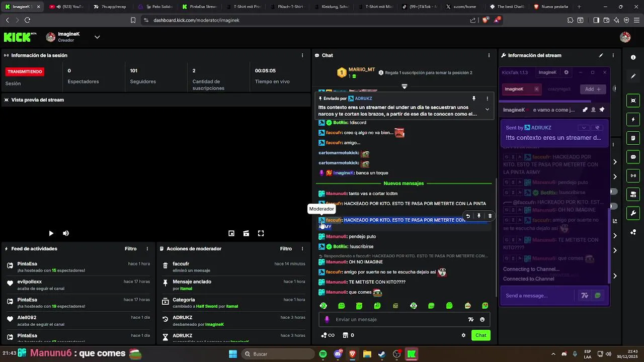Toggle moderator actions widget in sidebar
The height and width of the screenshot is (362, 644).
coord(633,138)
